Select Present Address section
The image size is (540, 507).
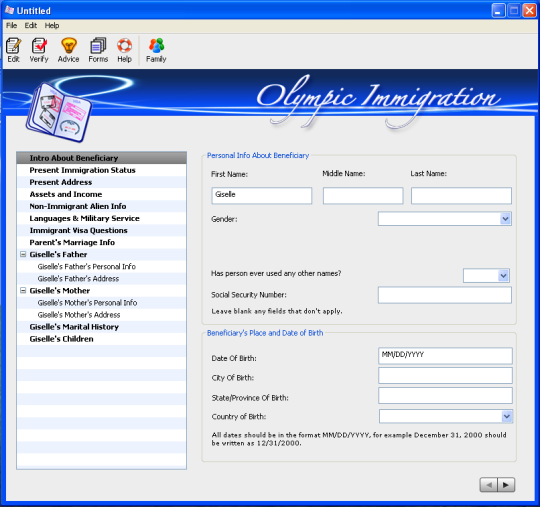(x=102, y=182)
